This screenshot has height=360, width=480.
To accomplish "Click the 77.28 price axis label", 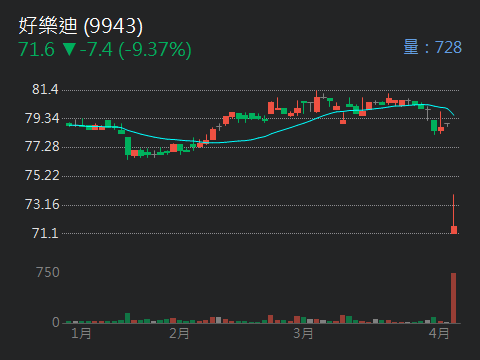I will (42, 147).
